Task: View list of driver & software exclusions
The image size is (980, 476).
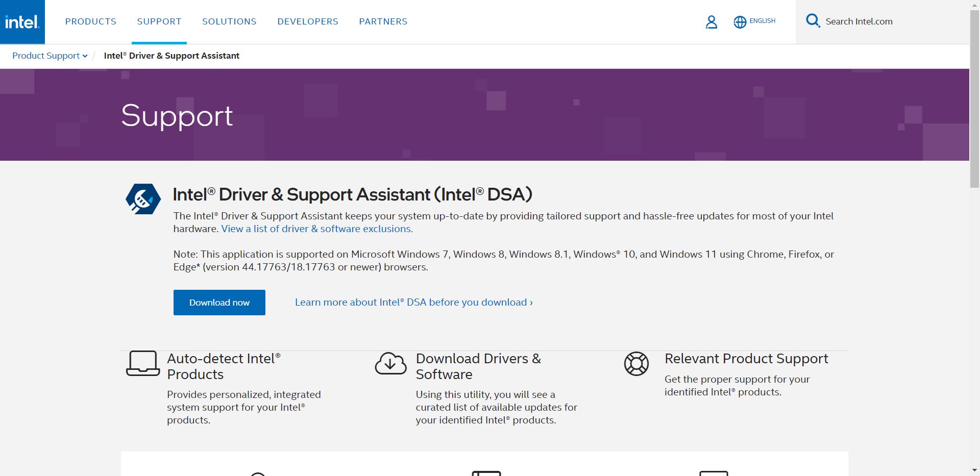Action: [x=317, y=229]
